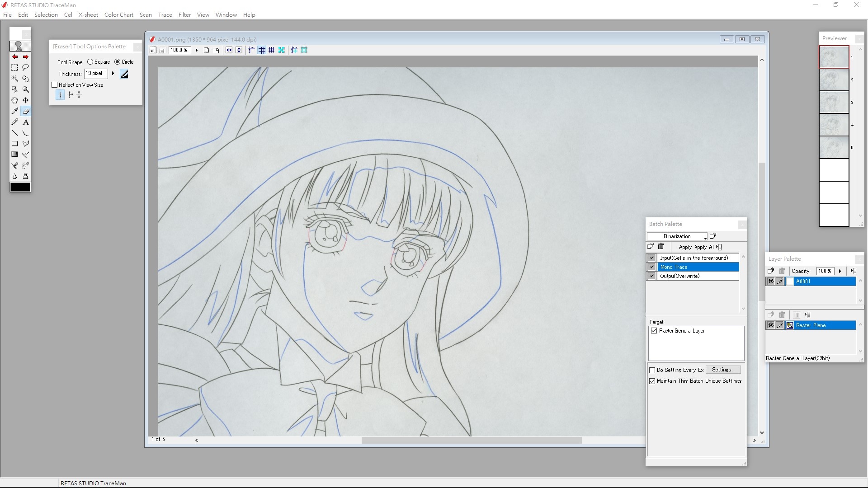Click the zoom-out icon in image toolbar
Screen dimensions: 868x488
click(162, 50)
